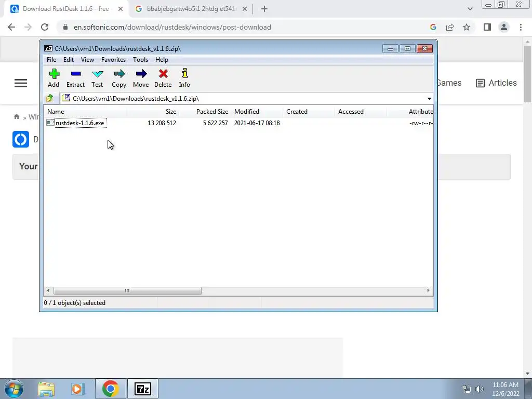The width and height of the screenshot is (532, 399).
Task: Click the 7-Zip taskbar icon
Action: 143,389
